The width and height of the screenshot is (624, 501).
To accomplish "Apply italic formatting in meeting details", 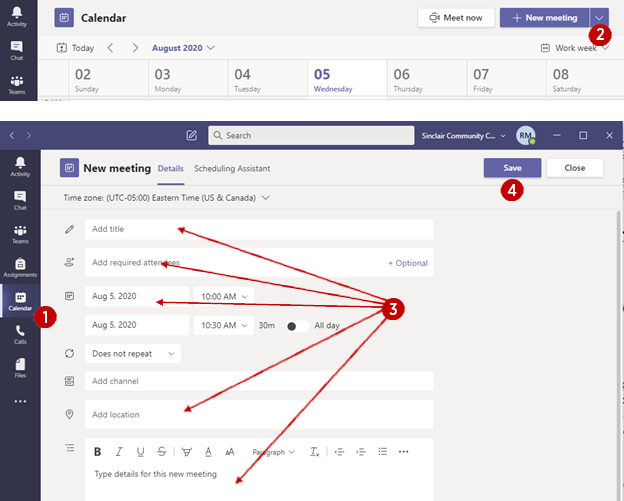I will (119, 452).
